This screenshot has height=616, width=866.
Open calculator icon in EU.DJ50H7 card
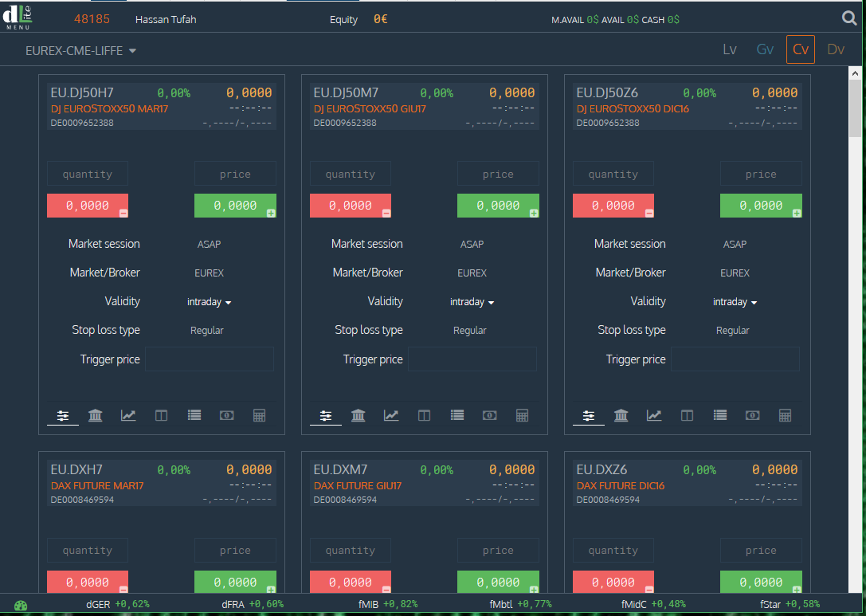click(x=259, y=415)
